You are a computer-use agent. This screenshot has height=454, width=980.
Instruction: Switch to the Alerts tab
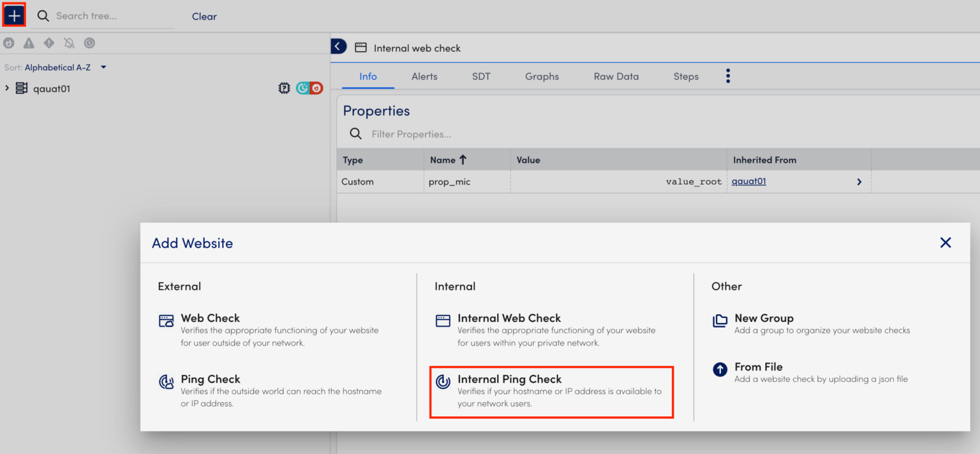tap(424, 76)
